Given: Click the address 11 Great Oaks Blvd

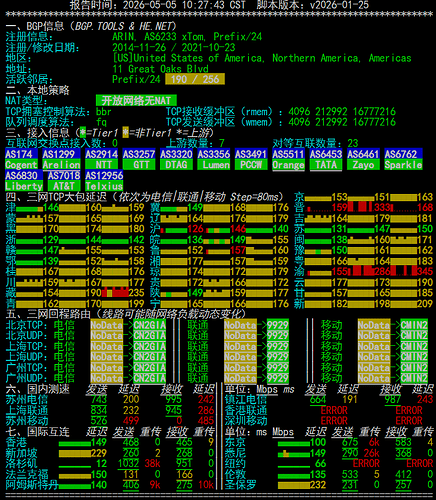Looking at the screenshot, I should [x=160, y=69].
